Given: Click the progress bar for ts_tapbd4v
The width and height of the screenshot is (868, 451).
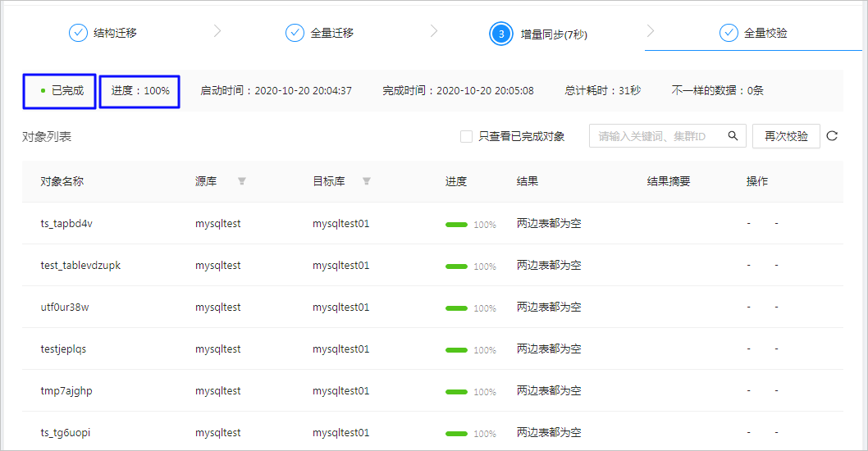Looking at the screenshot, I should (457, 225).
